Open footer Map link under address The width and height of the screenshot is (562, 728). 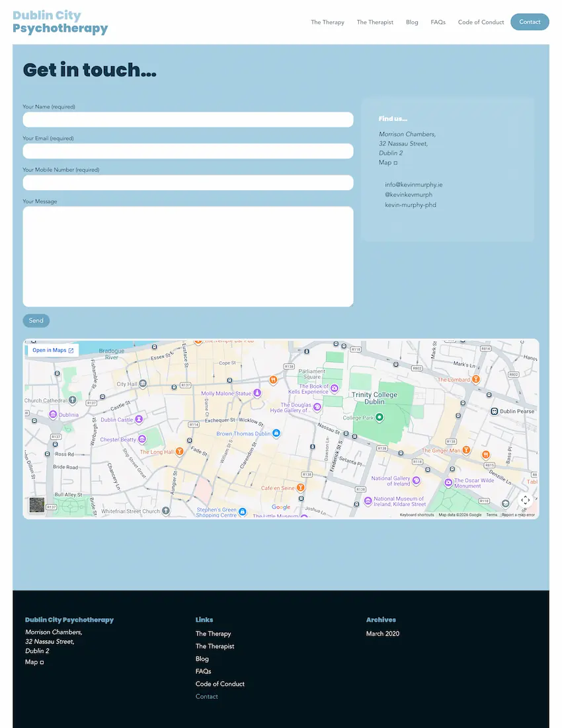(x=34, y=662)
